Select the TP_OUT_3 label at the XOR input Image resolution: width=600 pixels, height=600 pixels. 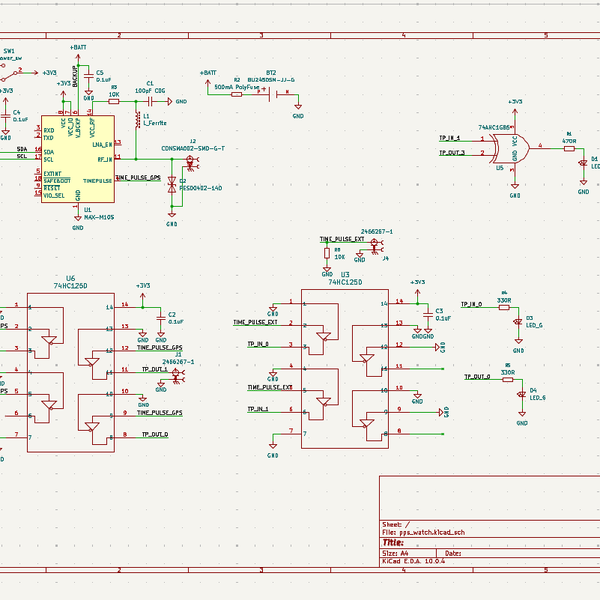pos(452,152)
